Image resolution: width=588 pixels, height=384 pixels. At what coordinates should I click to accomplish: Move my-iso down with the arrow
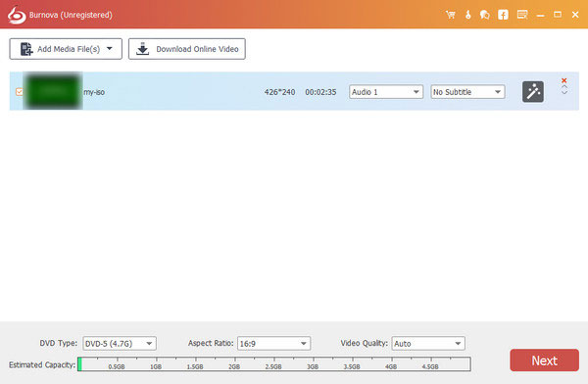pos(564,93)
